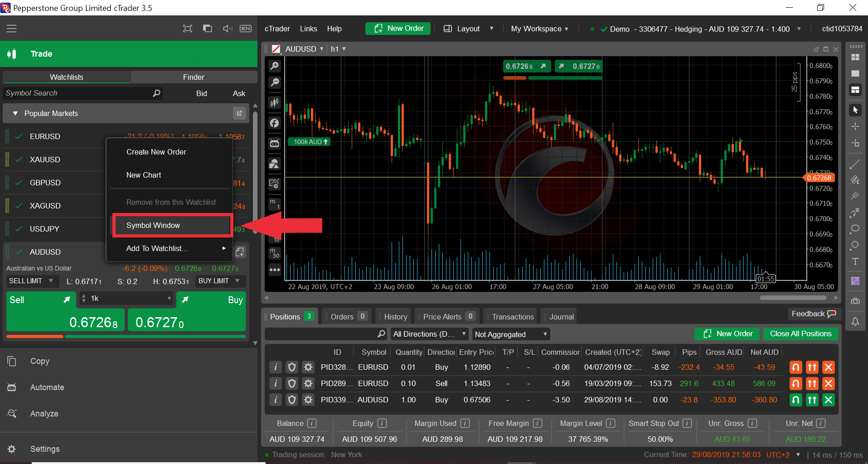
Task: Switch to the Finder tab
Action: click(194, 77)
